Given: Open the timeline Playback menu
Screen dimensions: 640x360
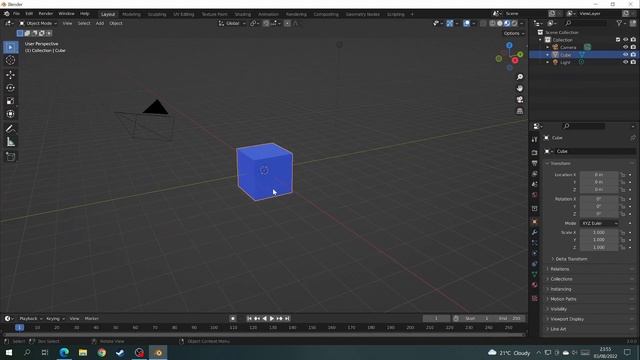Looking at the screenshot, I should tap(31, 318).
